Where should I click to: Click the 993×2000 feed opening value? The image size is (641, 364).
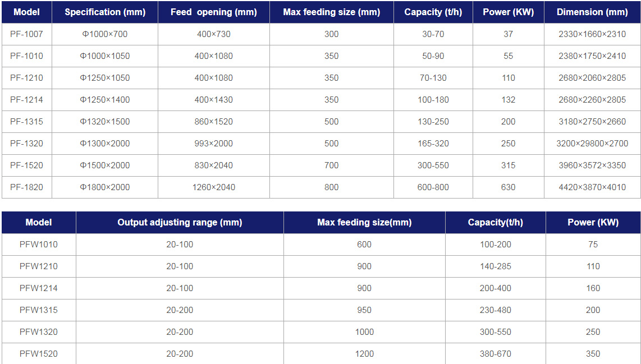pos(214,144)
